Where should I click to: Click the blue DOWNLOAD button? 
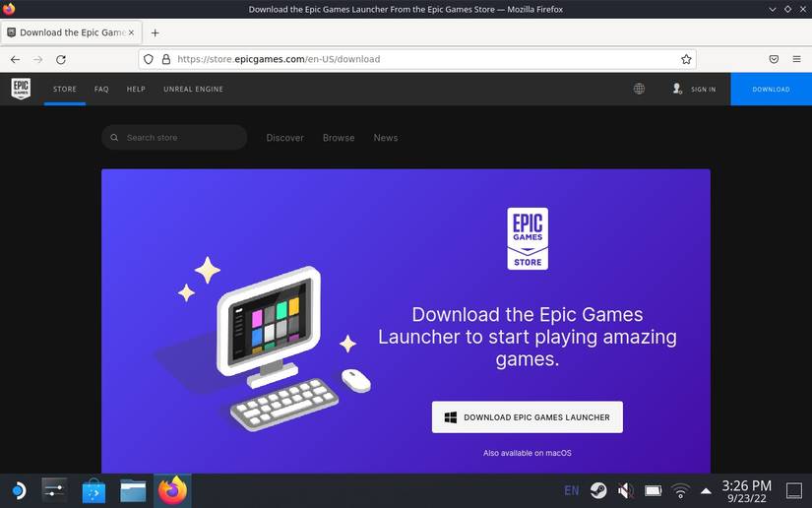(x=771, y=89)
